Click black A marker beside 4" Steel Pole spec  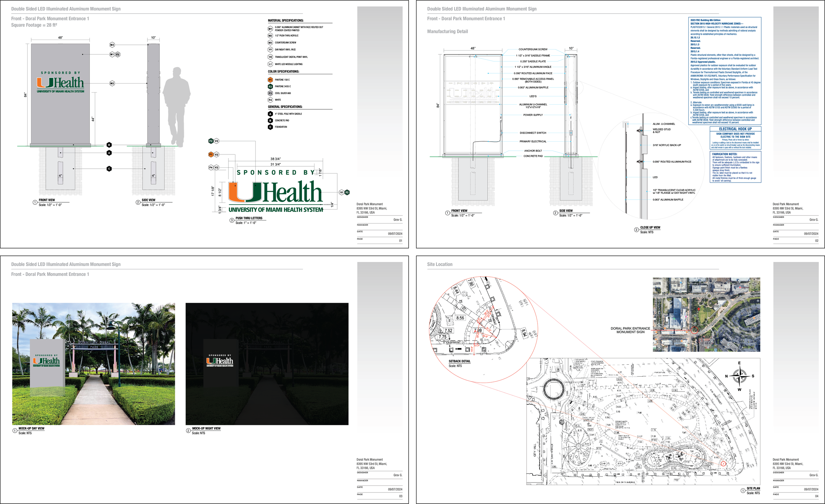point(270,114)
